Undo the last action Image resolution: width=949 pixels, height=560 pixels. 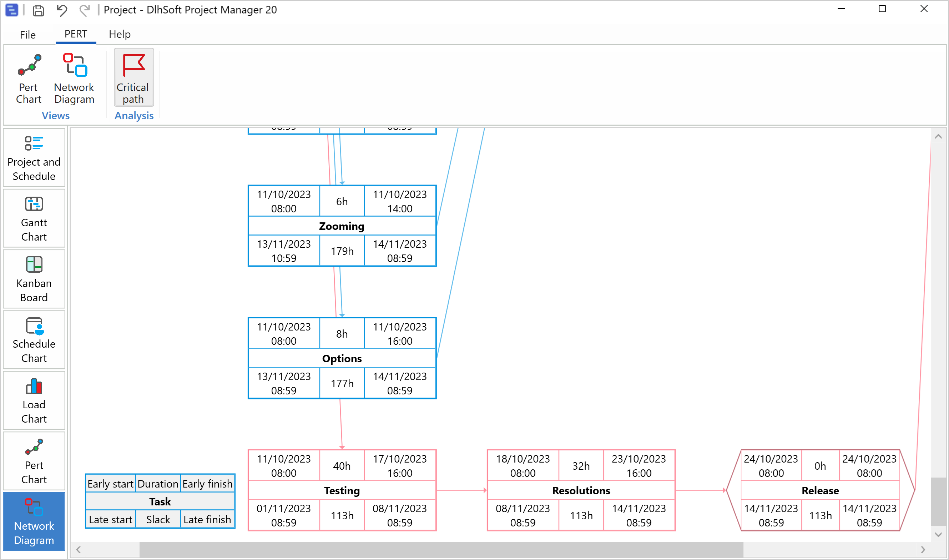[x=61, y=10]
